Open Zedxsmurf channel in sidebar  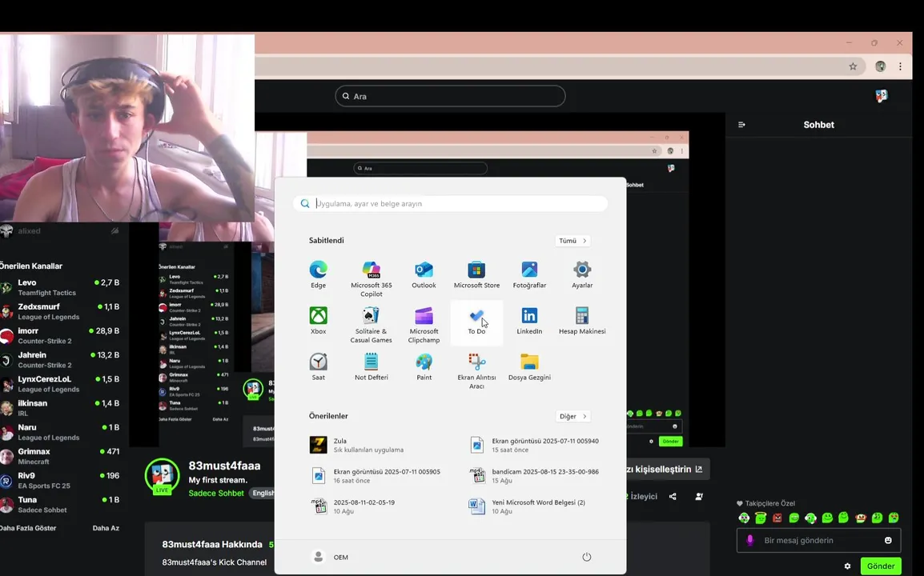[59, 311]
